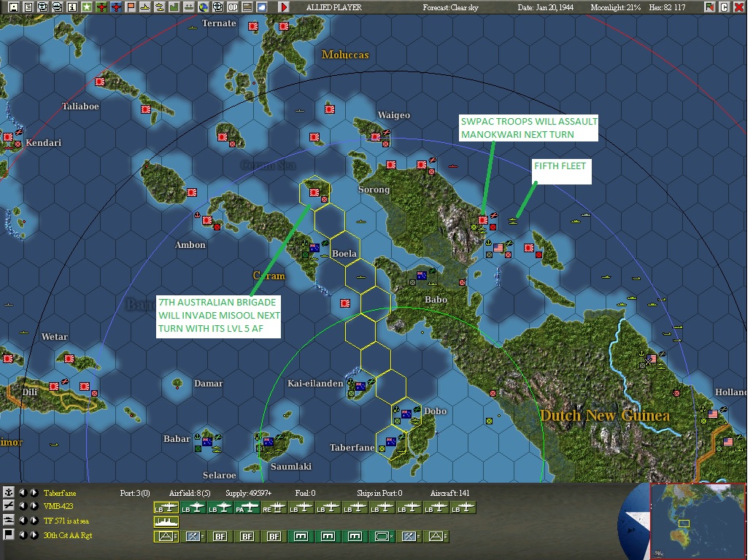
Task: Click the flag icon beside 30th Cst AA Rgt
Action: coord(8,534)
